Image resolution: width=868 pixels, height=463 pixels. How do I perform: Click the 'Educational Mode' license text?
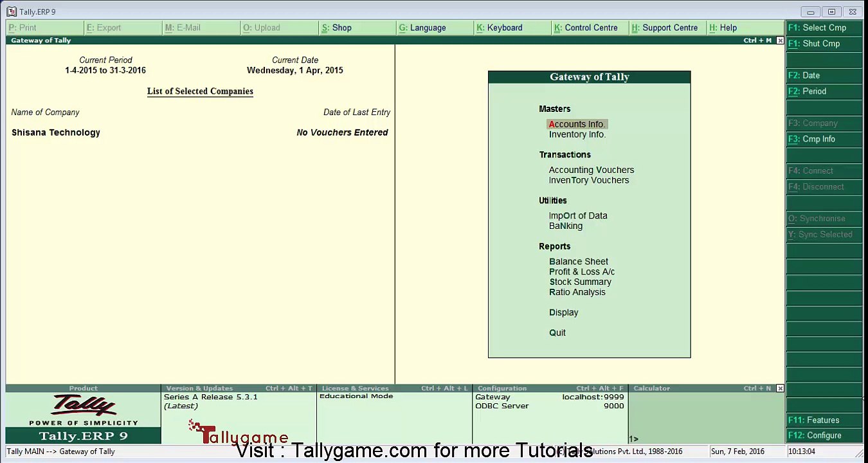tap(356, 396)
